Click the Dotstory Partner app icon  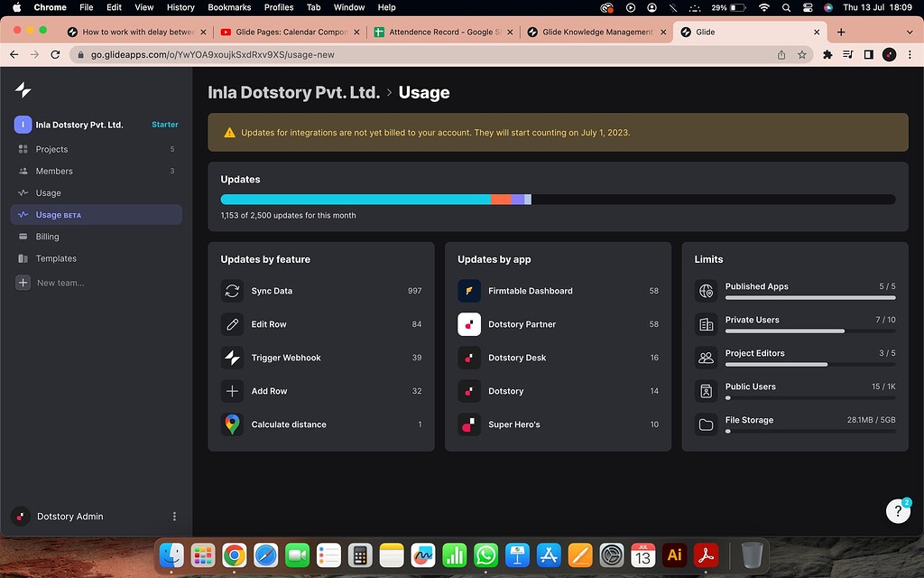point(469,324)
